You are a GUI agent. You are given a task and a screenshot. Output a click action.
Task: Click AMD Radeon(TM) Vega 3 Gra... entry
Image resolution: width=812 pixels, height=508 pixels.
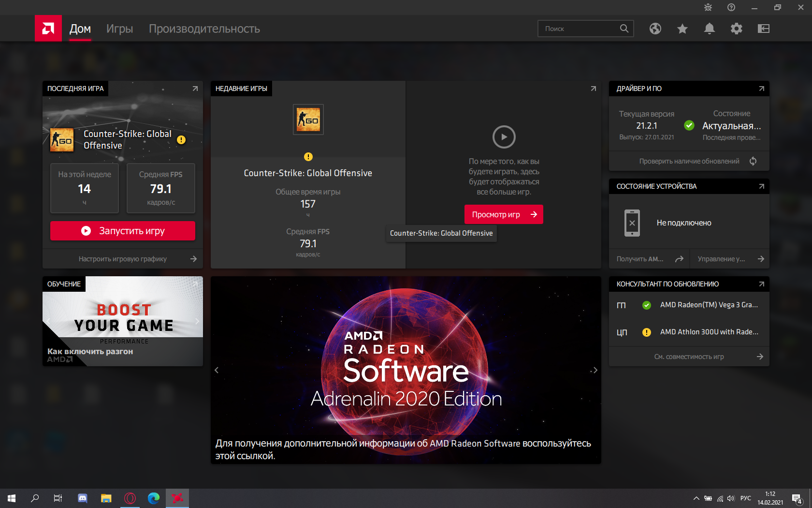pyautogui.click(x=709, y=305)
